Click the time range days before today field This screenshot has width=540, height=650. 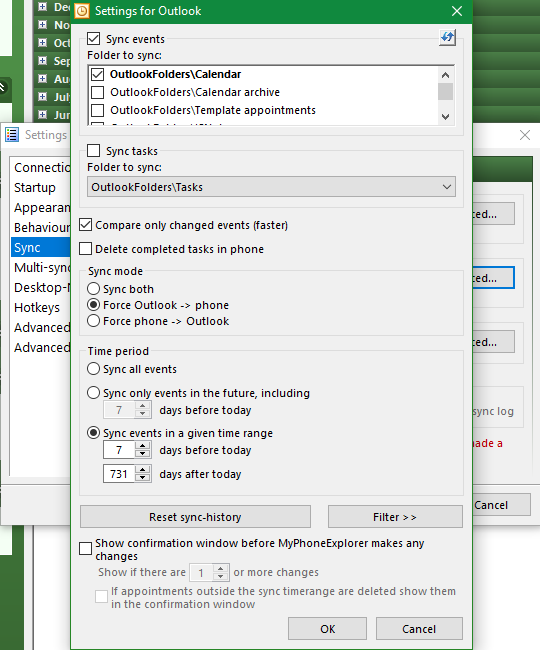point(119,450)
